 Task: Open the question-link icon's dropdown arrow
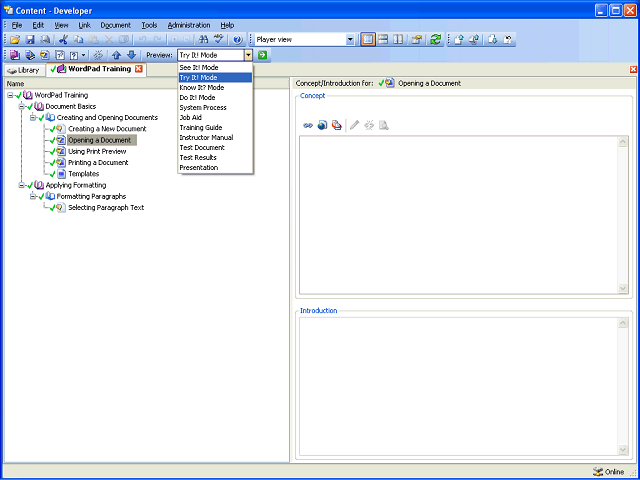point(84,55)
